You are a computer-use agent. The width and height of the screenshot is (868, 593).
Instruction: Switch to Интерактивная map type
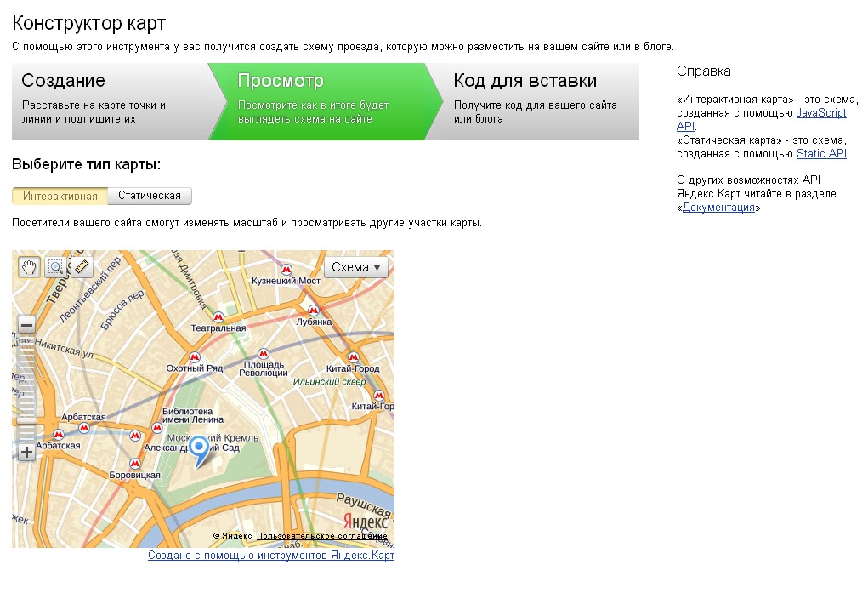60,197
